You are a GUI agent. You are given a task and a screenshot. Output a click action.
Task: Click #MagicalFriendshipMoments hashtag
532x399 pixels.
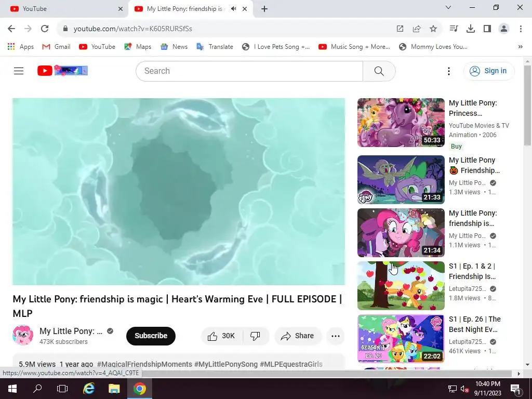144,364
